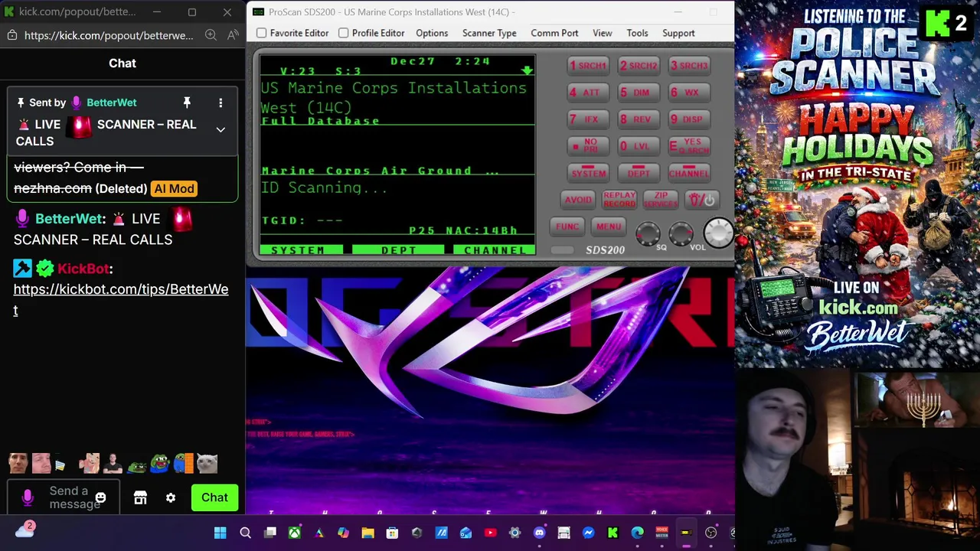
Task: Focus the Send a message input field
Action: point(64,497)
